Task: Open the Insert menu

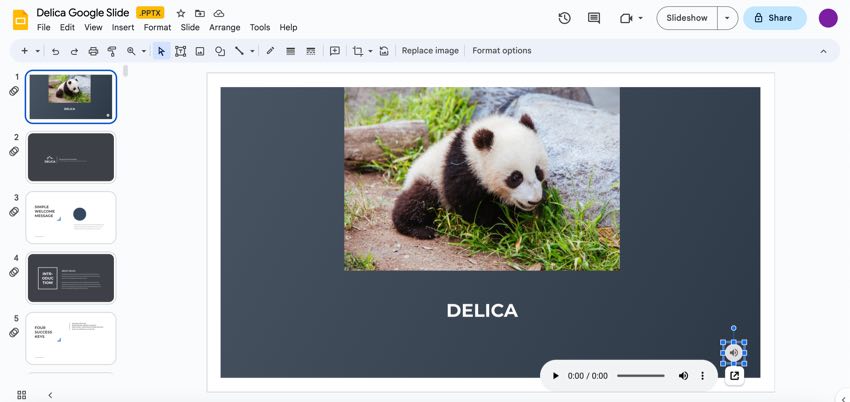Action: 123,27
